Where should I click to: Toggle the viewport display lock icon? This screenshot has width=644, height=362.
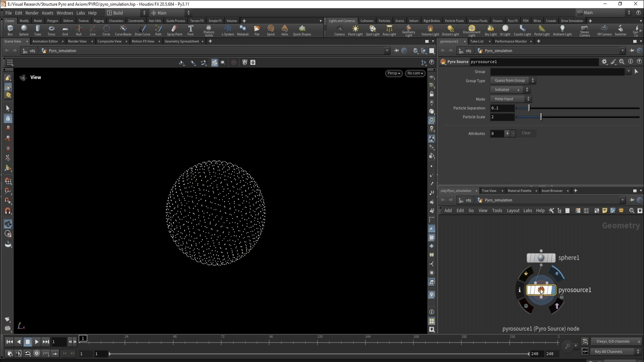point(432,94)
